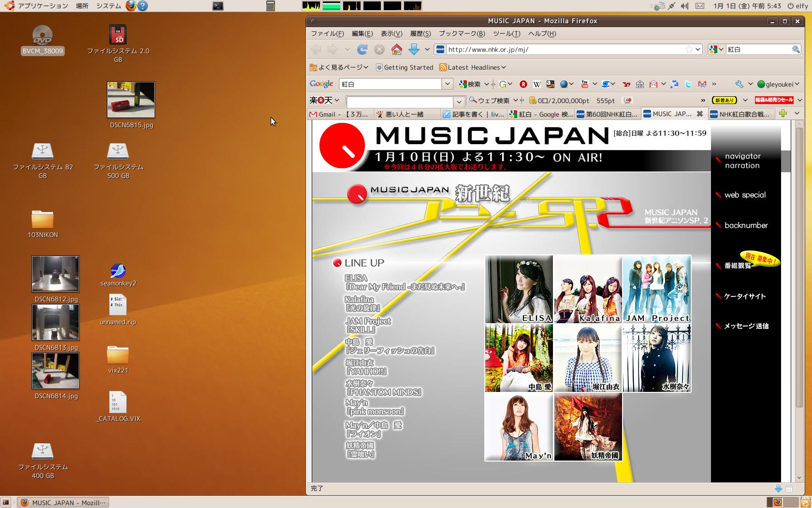
Task: Switch to the 紅白 - Google 検索 tab
Action: (541, 114)
